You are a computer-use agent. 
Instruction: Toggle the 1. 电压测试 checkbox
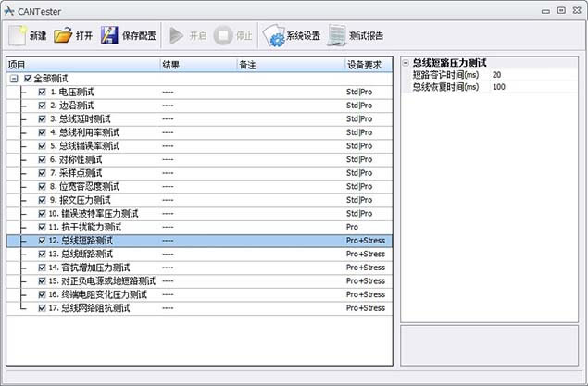pyautogui.click(x=43, y=92)
